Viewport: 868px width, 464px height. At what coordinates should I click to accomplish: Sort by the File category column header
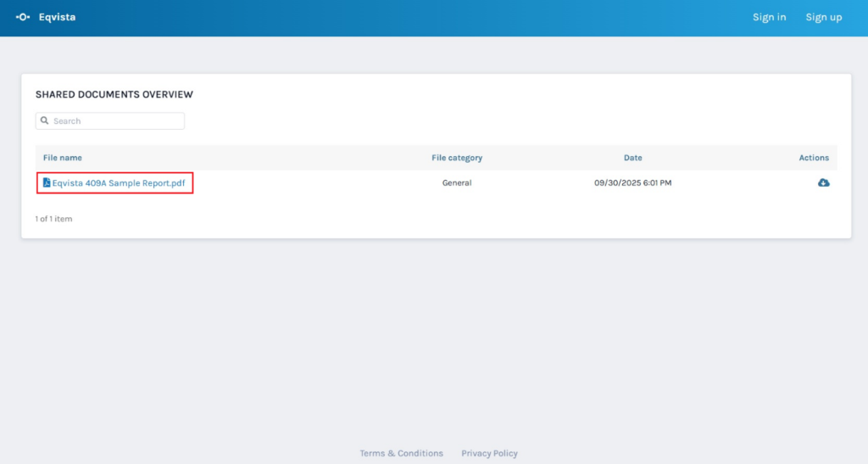click(x=456, y=158)
